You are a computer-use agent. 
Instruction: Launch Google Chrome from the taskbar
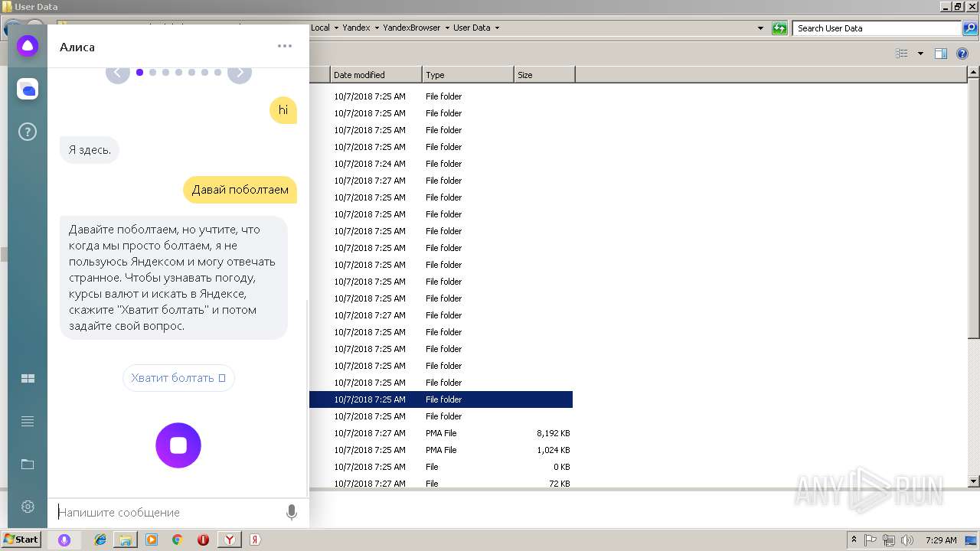(x=177, y=540)
